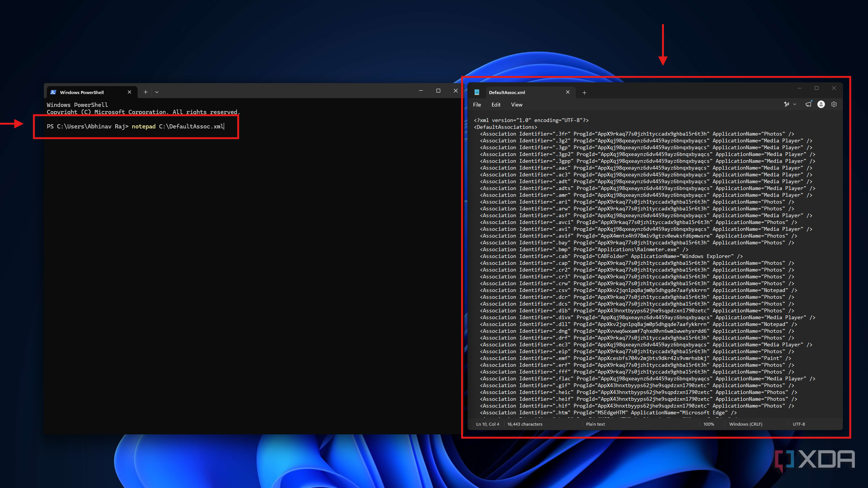Click the UTF-8 encoding indicator in status bar
Screen dimensions: 868x488
(799, 424)
